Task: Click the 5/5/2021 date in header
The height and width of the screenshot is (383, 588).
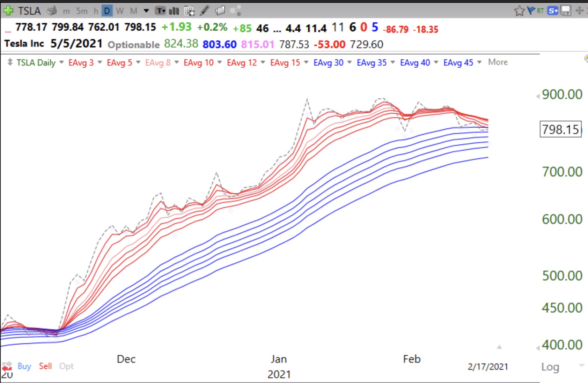Action: click(x=76, y=44)
